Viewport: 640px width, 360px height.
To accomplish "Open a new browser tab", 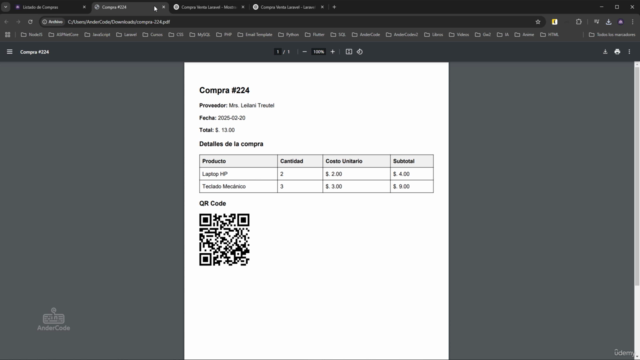I will click(x=334, y=7).
